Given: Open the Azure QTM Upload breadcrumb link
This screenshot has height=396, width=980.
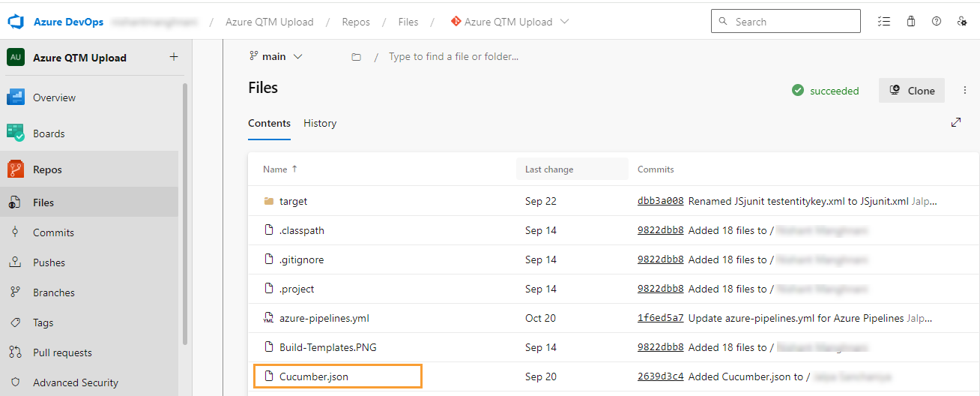Looking at the screenshot, I should (270, 22).
